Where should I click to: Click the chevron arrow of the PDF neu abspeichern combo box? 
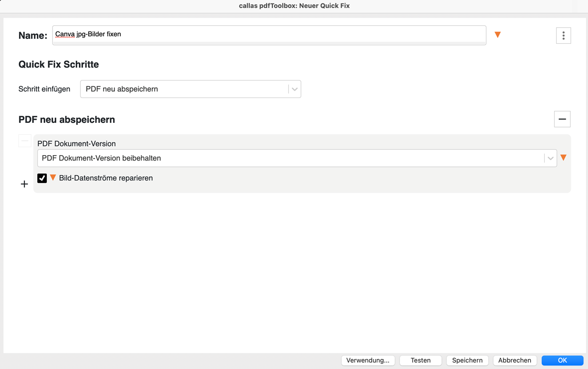coord(295,90)
